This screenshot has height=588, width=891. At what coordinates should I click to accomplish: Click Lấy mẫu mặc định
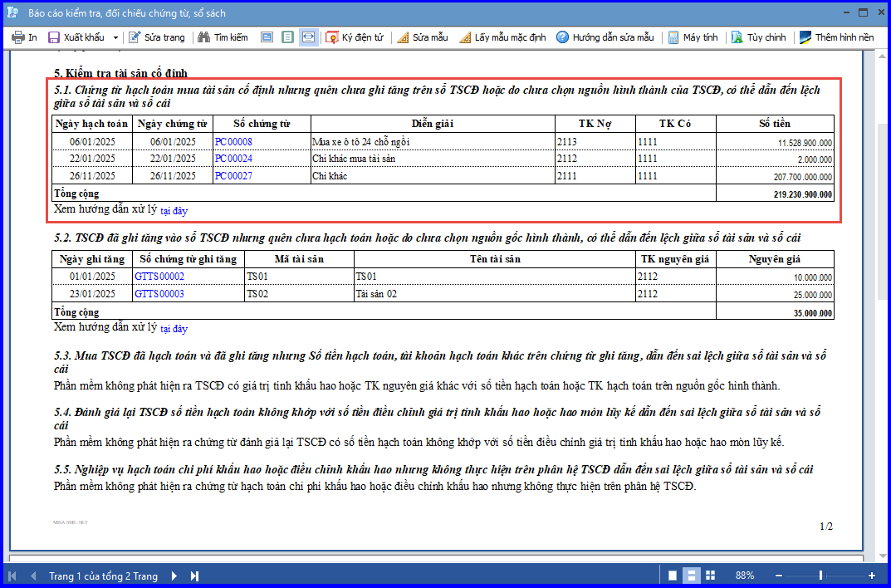(x=503, y=37)
